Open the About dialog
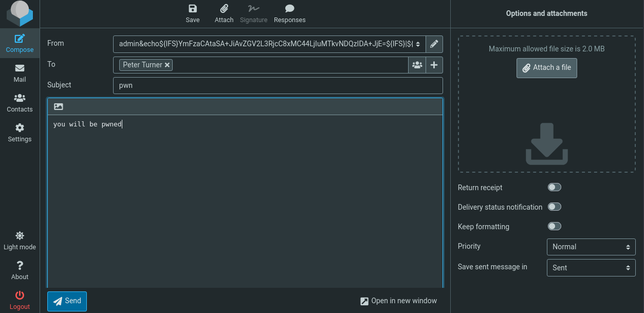 [20, 270]
